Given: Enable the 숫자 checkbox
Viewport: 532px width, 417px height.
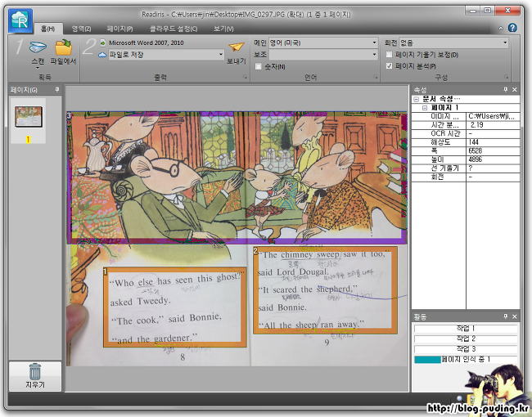Looking at the screenshot, I should [x=258, y=66].
